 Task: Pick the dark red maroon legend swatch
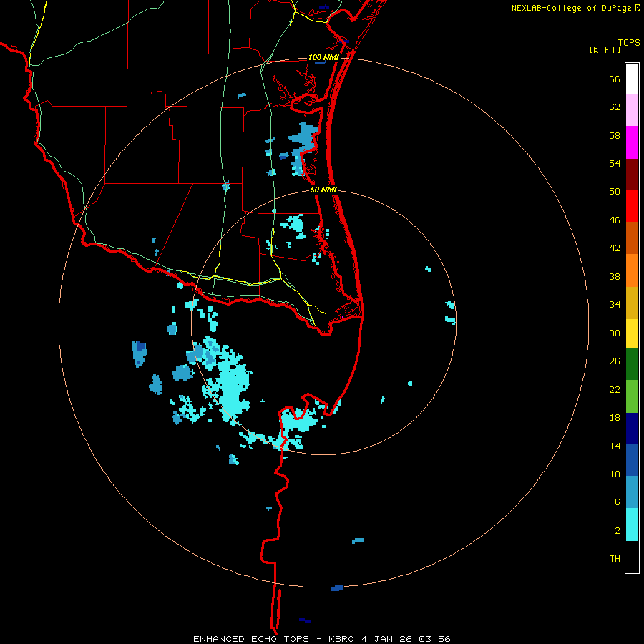(632, 174)
